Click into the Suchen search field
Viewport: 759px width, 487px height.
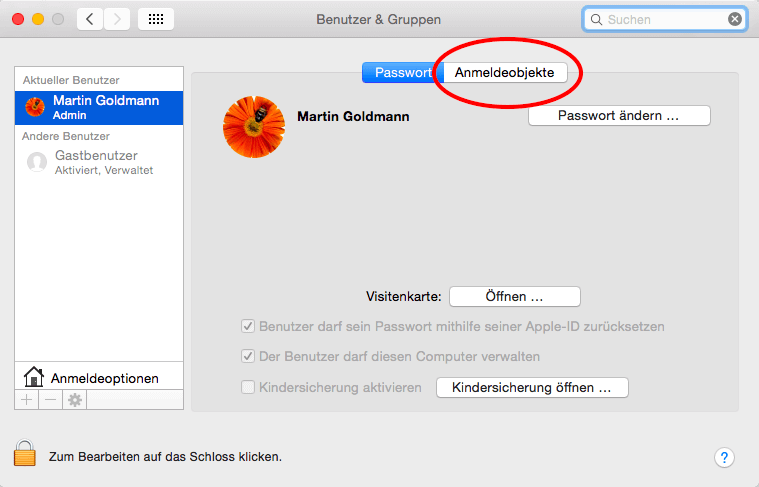(664, 19)
